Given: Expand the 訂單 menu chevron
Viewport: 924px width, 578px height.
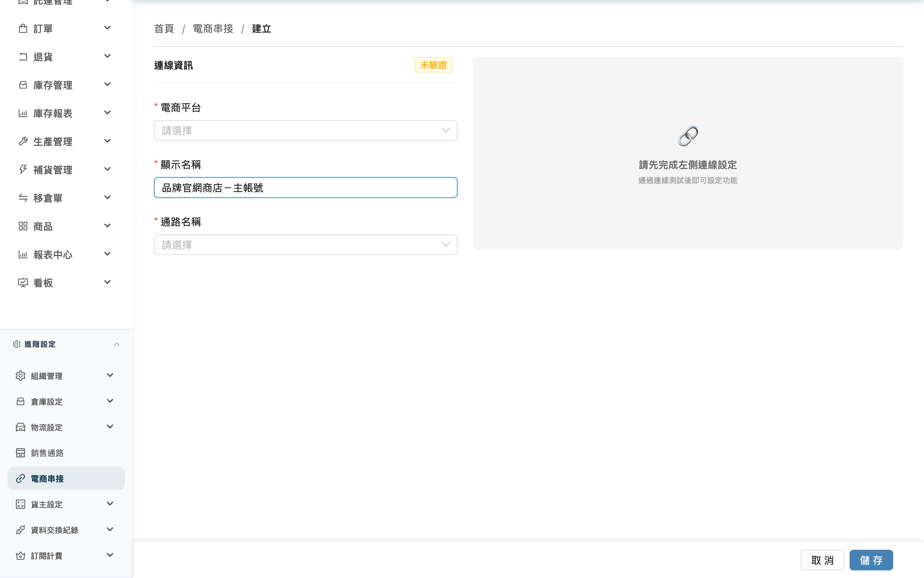Looking at the screenshot, I should 108,28.
